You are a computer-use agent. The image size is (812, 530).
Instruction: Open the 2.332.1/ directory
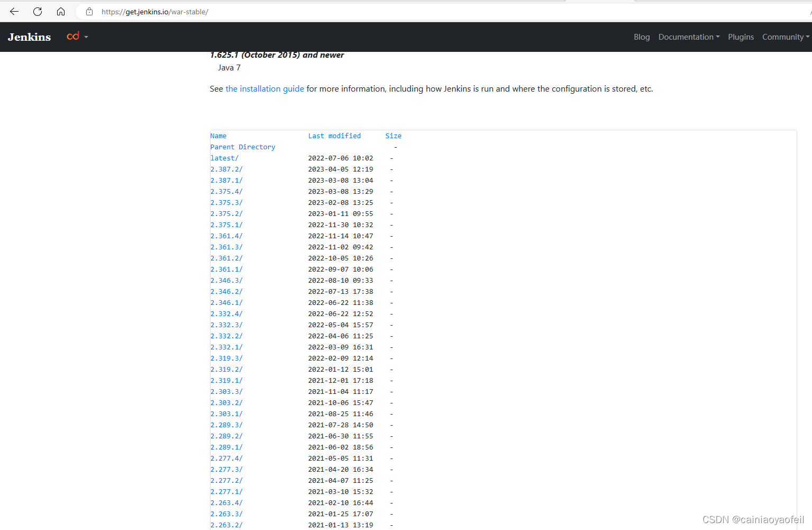click(226, 347)
